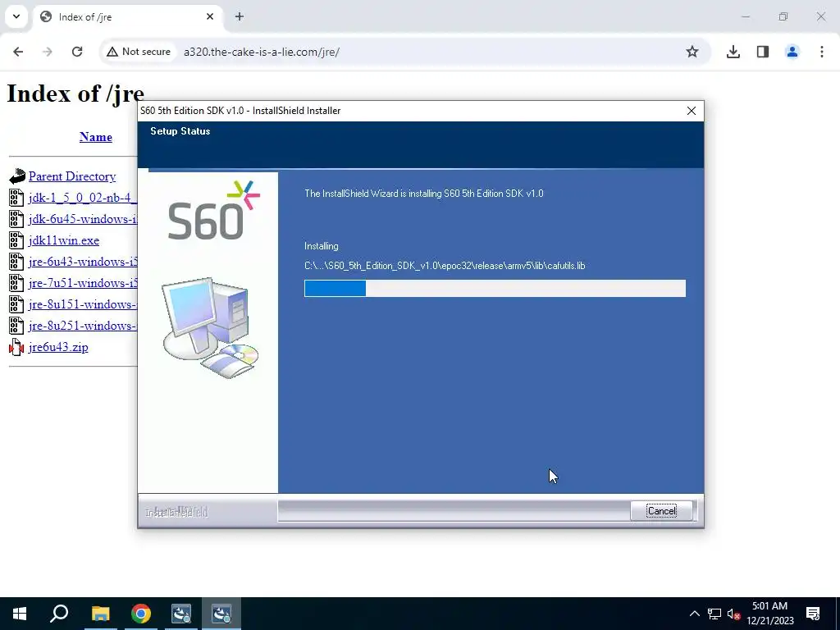Open a new Chrome tab
Image resolution: width=840 pixels, height=630 pixels.
240,16
